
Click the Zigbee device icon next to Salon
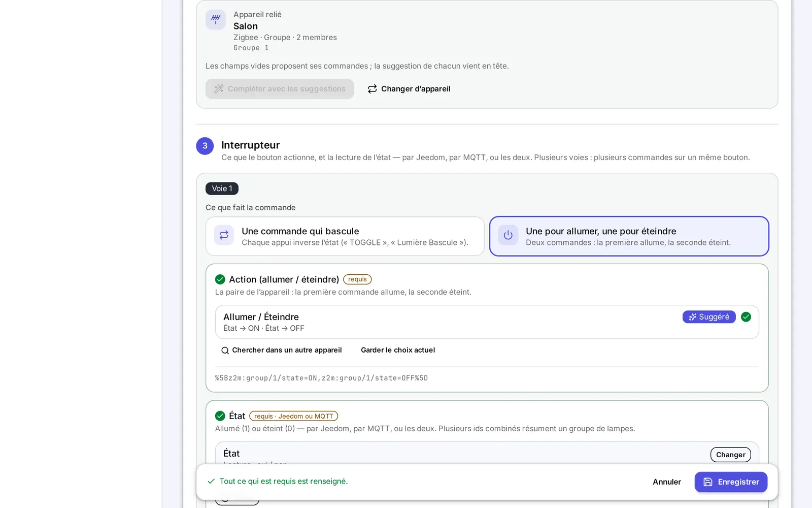[216, 20]
